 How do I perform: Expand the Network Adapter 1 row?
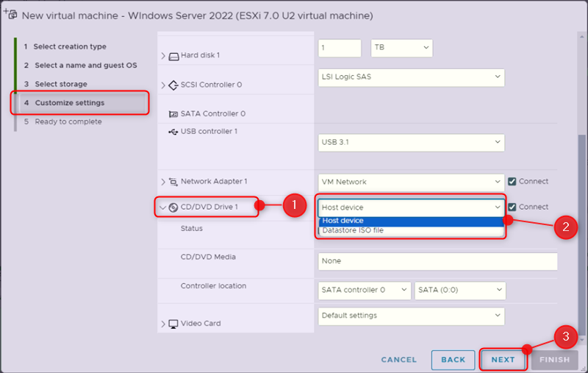(163, 182)
